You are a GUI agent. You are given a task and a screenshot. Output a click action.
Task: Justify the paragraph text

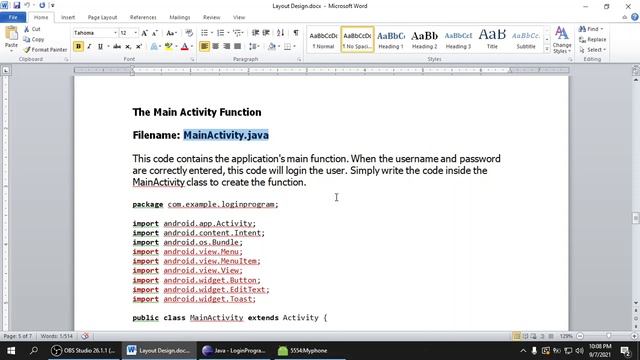(x=237, y=46)
